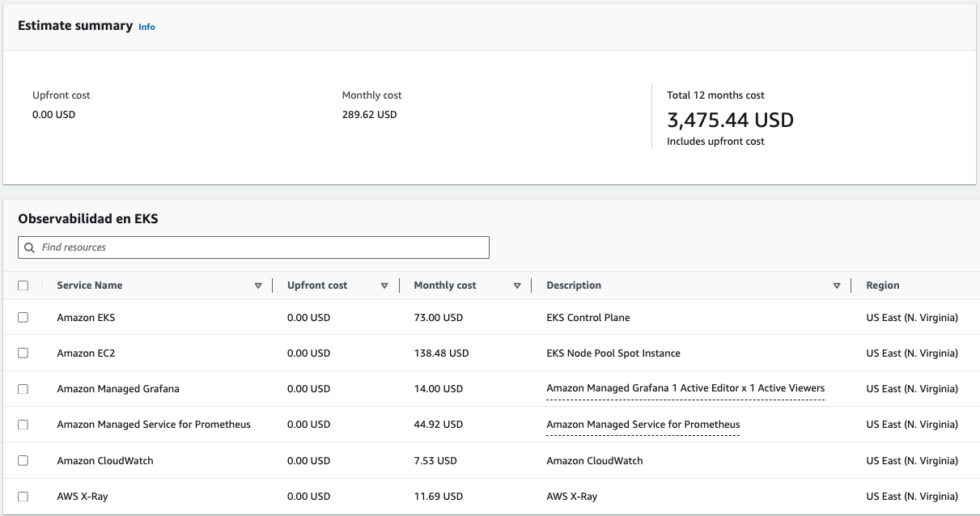The width and height of the screenshot is (980, 516).
Task: Click the Grafana Active Editor description text
Action: coord(685,388)
